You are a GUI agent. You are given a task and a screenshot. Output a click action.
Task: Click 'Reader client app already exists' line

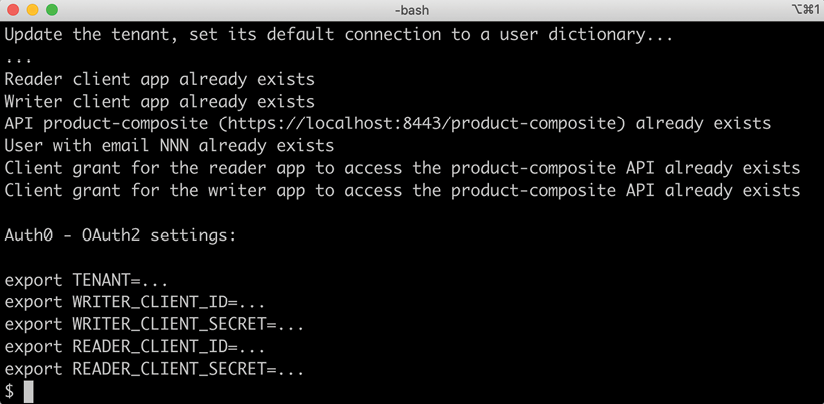[159, 79]
